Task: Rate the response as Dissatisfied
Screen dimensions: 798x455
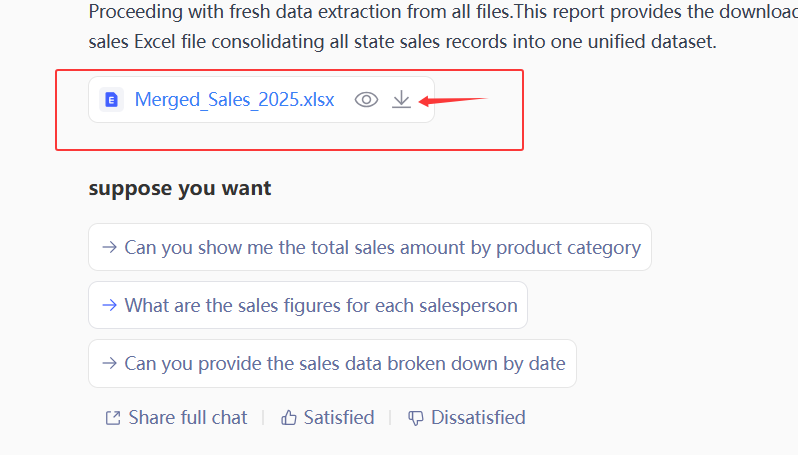Action: tap(477, 418)
